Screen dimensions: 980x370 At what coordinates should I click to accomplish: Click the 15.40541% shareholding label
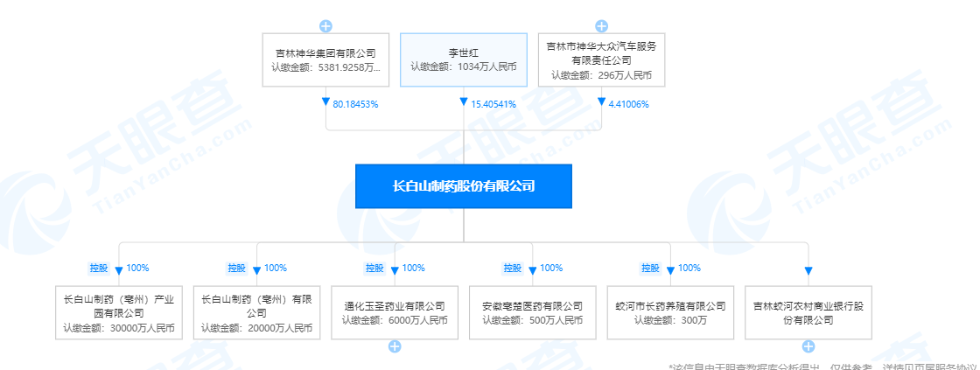pos(493,104)
